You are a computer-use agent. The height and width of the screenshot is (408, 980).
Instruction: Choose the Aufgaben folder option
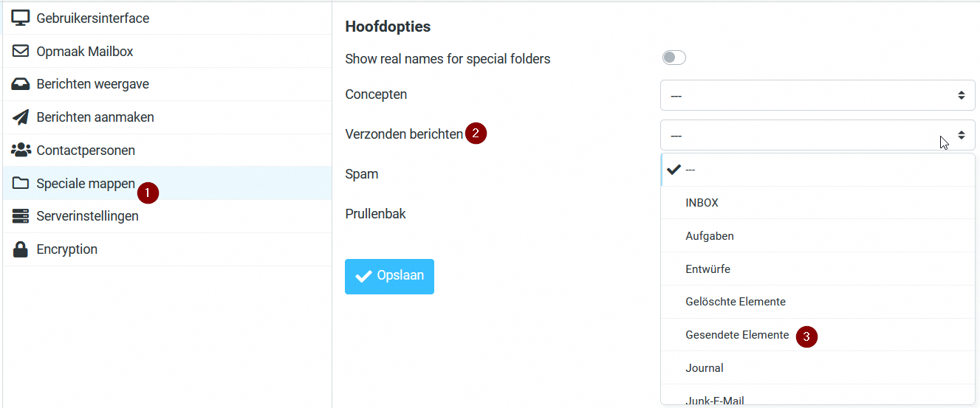(709, 236)
